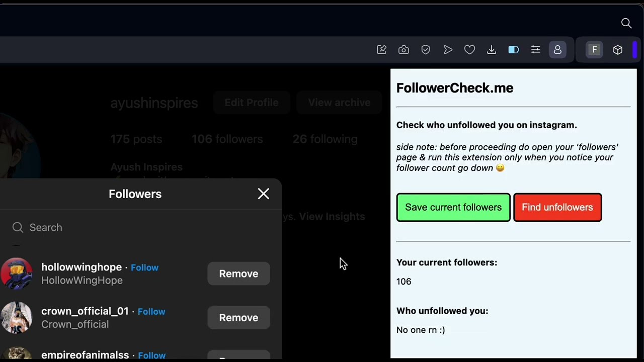Click the Followers dialog title
644x362 pixels.
coord(135,194)
